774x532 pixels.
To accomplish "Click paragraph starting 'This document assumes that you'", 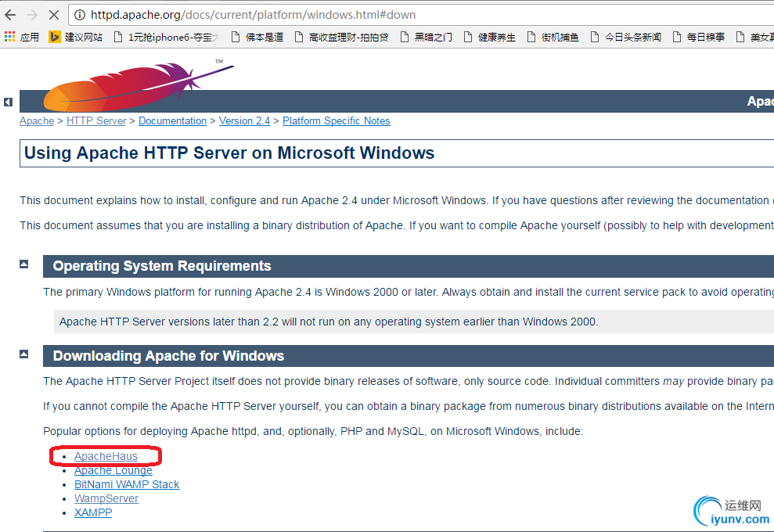I will pyautogui.click(x=397, y=225).
